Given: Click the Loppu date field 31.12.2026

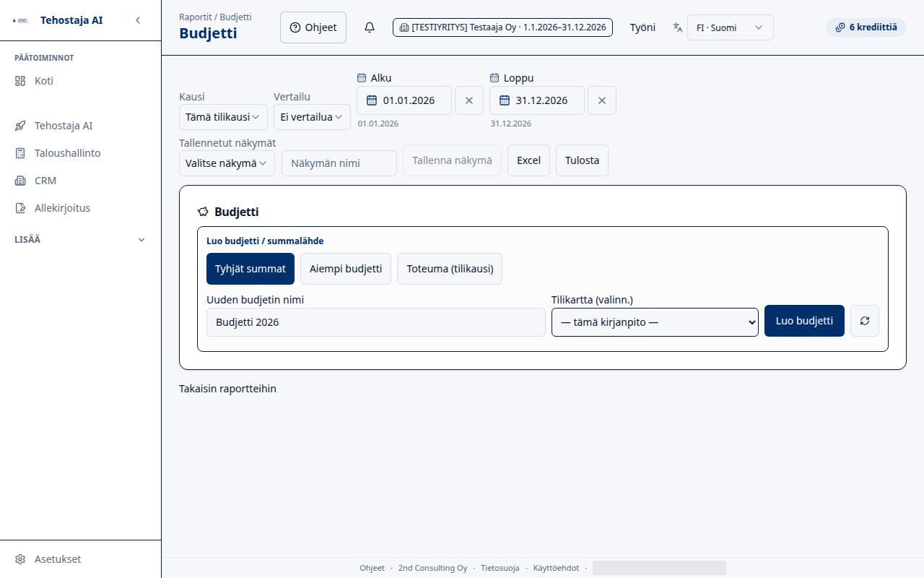Looking at the screenshot, I should point(537,100).
